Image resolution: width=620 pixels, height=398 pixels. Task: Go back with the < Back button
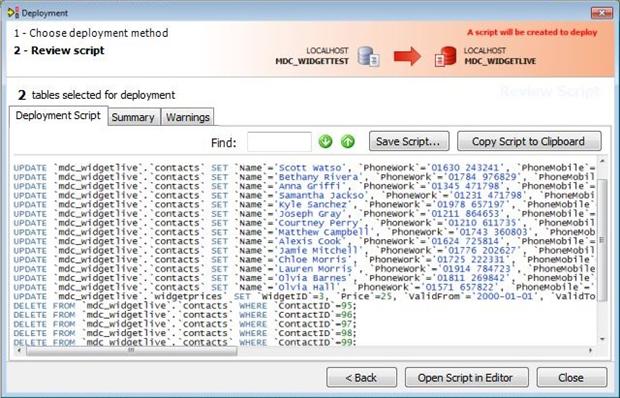click(x=361, y=377)
